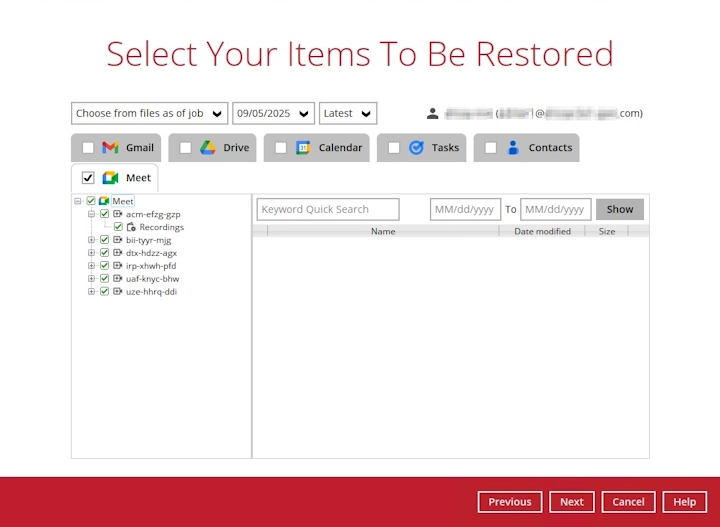Image resolution: width=720 pixels, height=527 pixels.
Task: Uncheck the Meet tab checkbox
Action: 88,178
